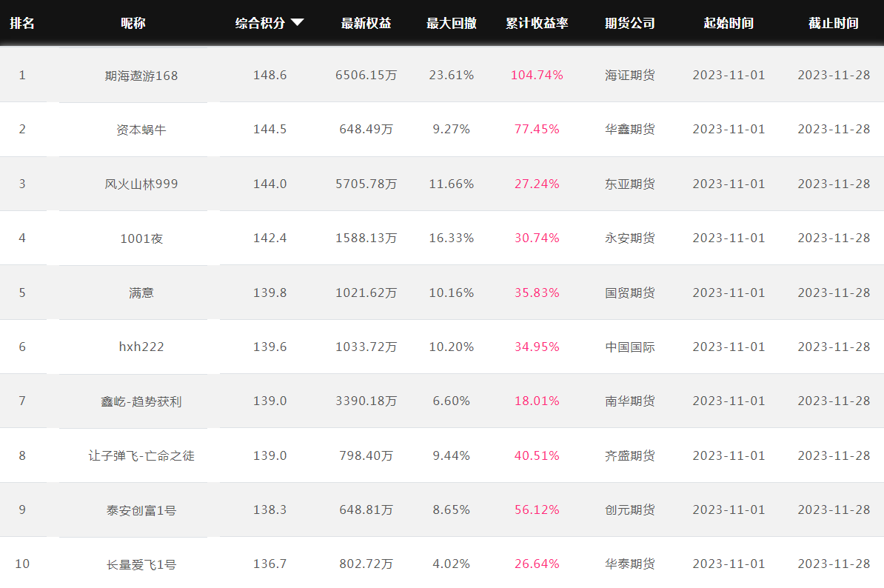
Task: Click the 昵称 column header
Action: pyautogui.click(x=133, y=23)
